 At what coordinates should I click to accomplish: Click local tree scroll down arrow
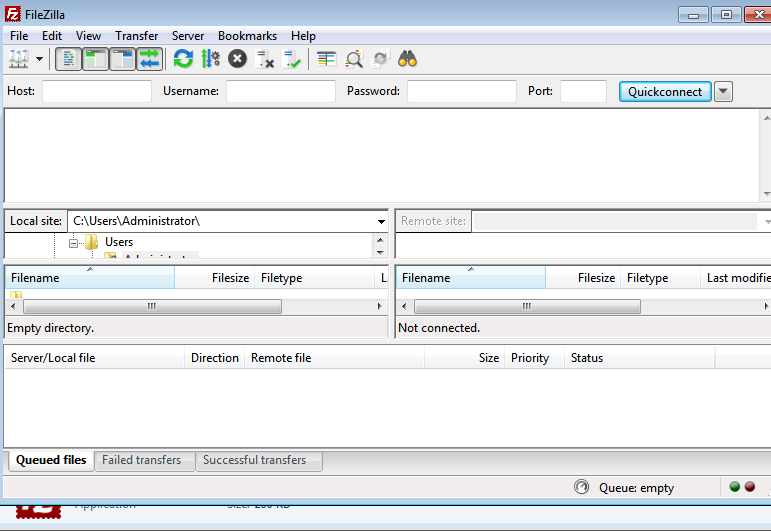click(380, 252)
